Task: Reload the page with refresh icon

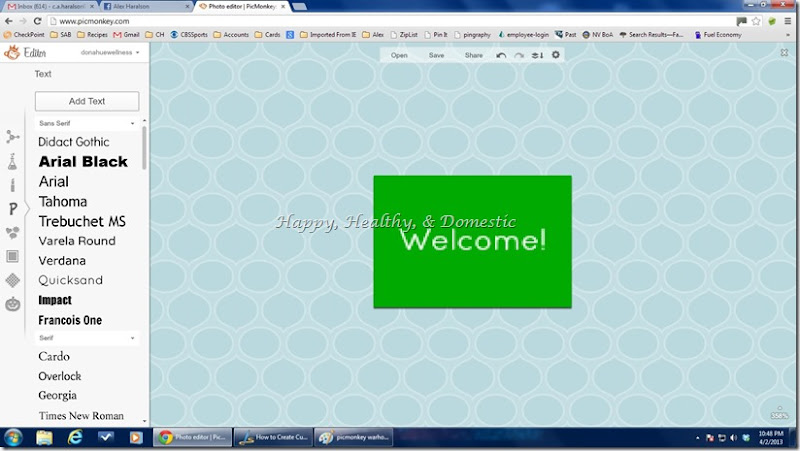Action: tap(37, 21)
